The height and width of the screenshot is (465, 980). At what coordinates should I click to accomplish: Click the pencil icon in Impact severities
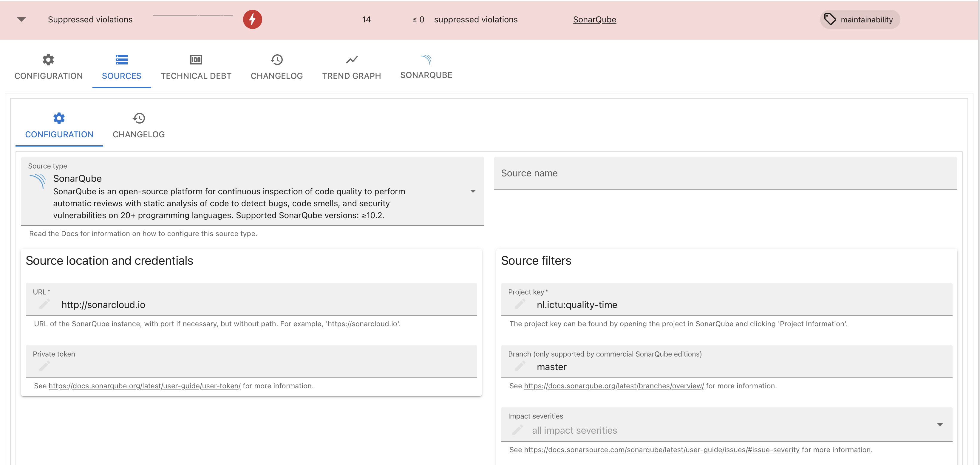(x=517, y=430)
